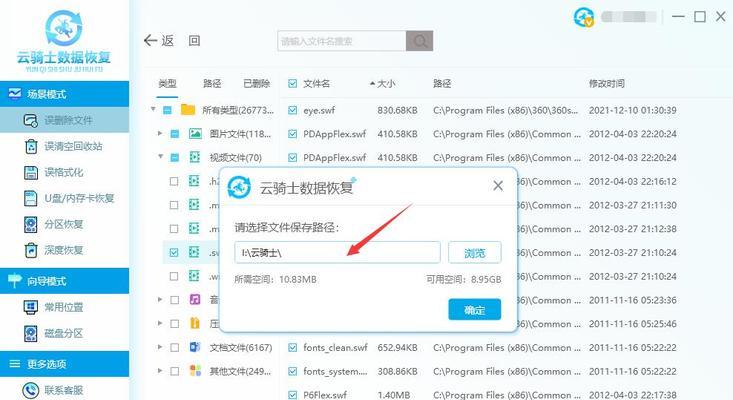Click the save path input field
This screenshot has width=733, height=400.
[x=337, y=253]
